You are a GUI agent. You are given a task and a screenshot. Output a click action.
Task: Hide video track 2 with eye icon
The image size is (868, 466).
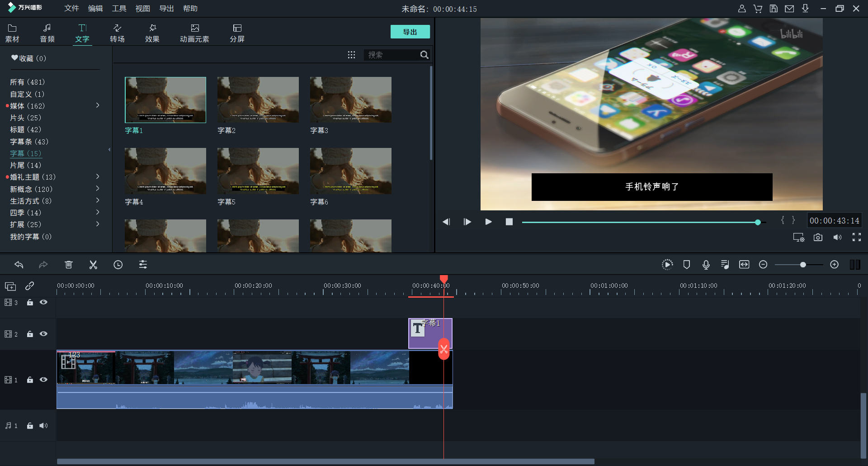(43, 334)
